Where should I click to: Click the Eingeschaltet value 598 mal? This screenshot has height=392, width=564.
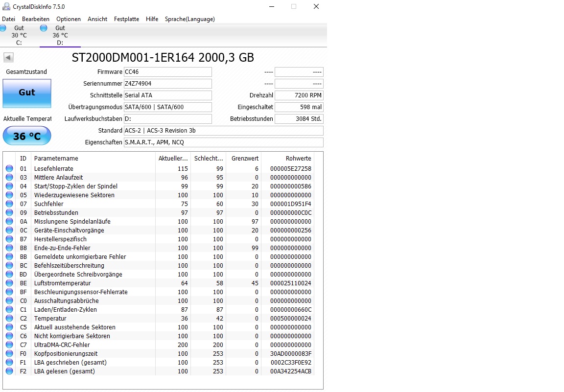[299, 107]
